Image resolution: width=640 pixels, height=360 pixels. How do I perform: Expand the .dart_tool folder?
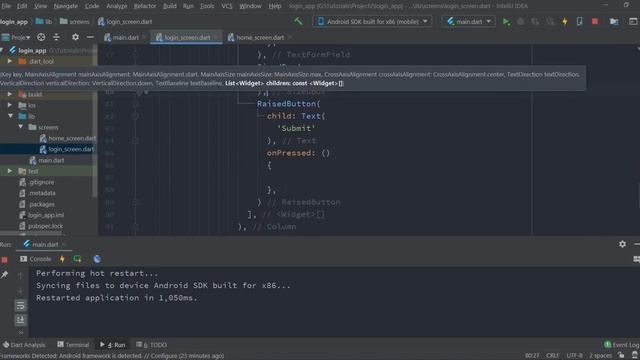10,61
